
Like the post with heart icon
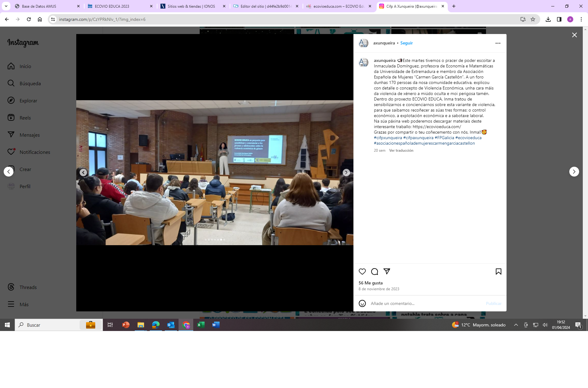[x=362, y=272]
